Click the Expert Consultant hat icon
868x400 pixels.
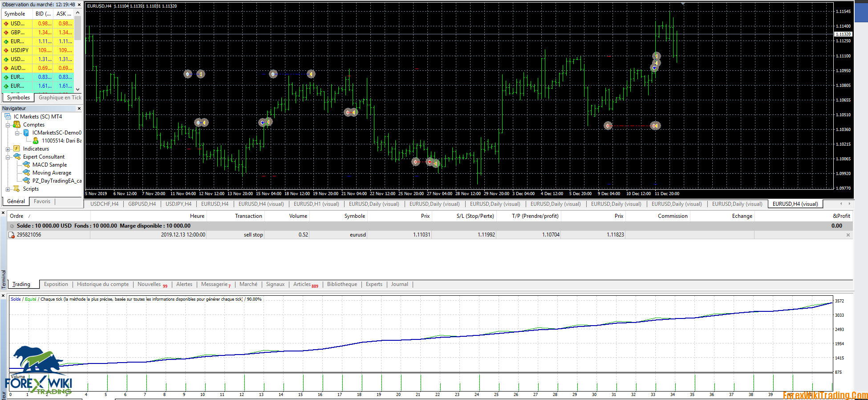click(x=17, y=157)
